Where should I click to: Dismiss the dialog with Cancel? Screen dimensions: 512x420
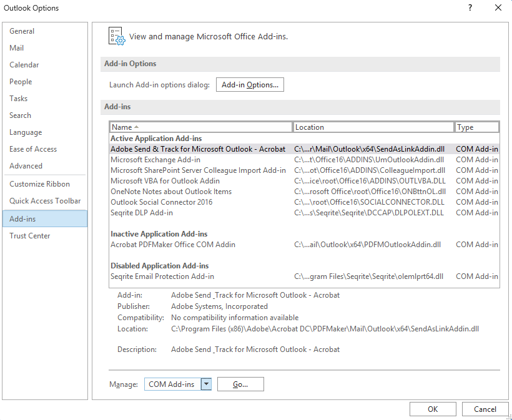click(485, 409)
